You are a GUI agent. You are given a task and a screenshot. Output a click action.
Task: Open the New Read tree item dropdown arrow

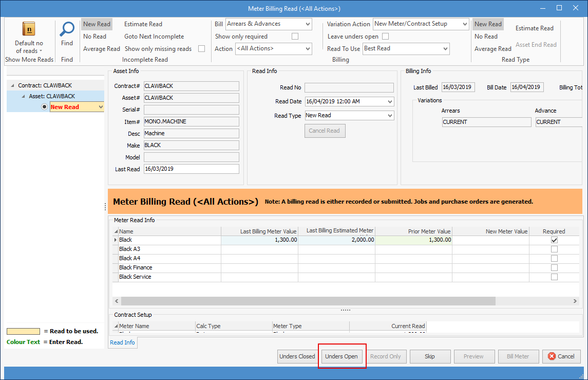pyautogui.click(x=101, y=107)
